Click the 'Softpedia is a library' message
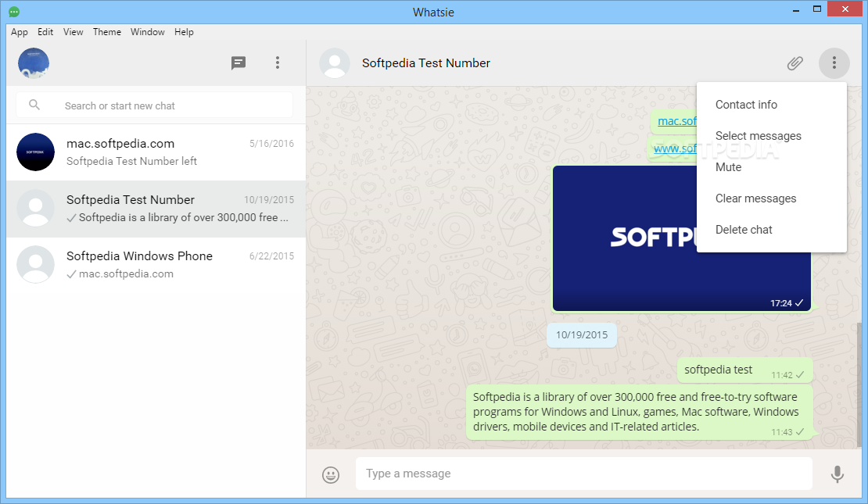868x504 pixels. pyautogui.click(x=640, y=412)
